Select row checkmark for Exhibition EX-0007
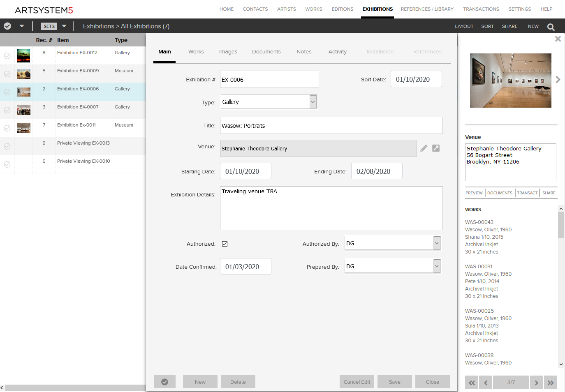The width and height of the screenshot is (565, 392). click(x=7, y=110)
